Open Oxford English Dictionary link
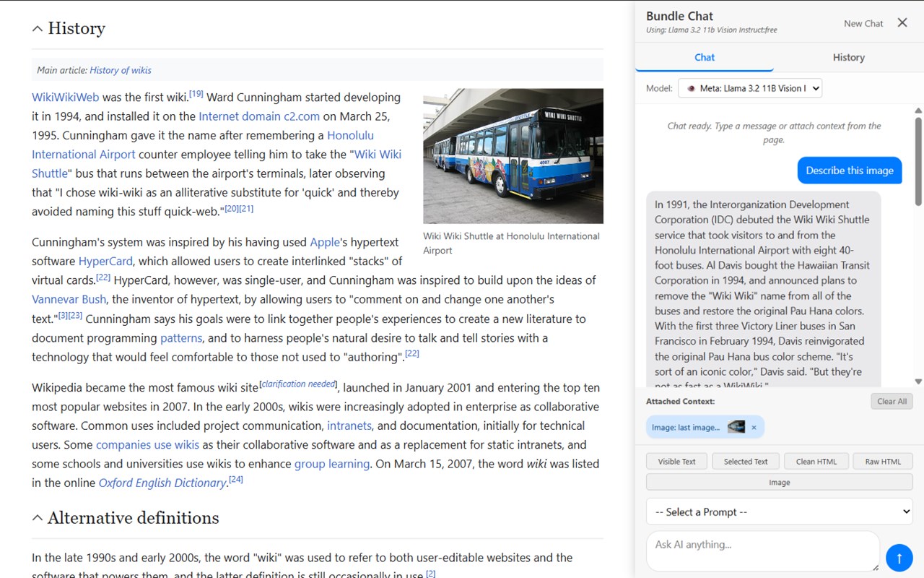This screenshot has width=924, height=578. click(162, 483)
